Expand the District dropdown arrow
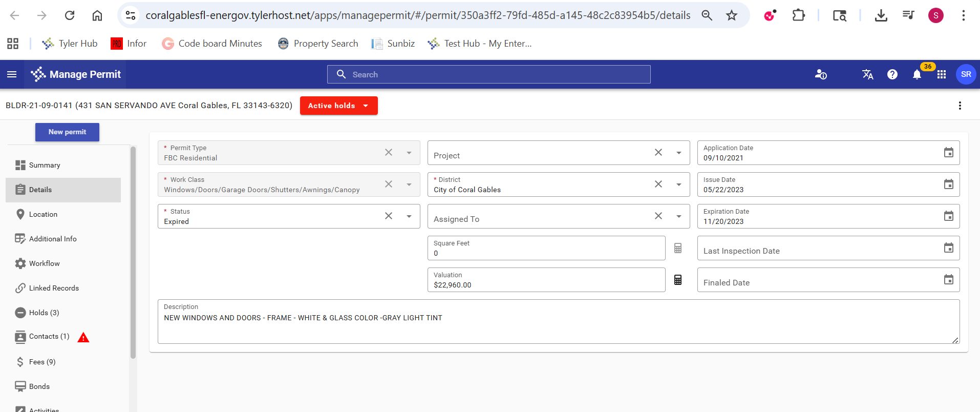This screenshot has width=980, height=412. [678, 184]
